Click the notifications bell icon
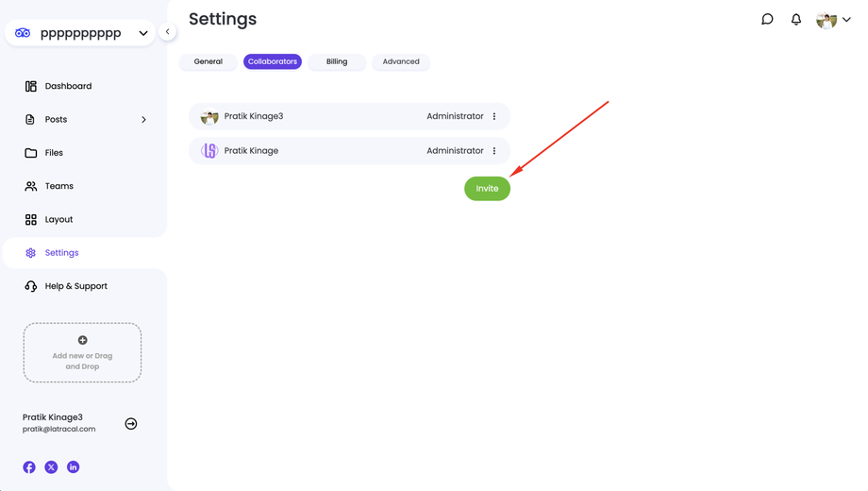This screenshot has width=868, height=491. tap(796, 19)
